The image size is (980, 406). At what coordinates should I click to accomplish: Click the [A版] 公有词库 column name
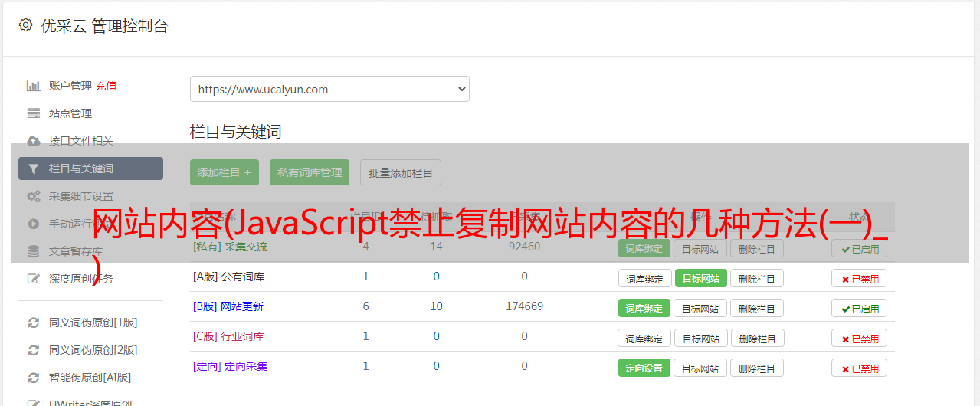[228, 277]
